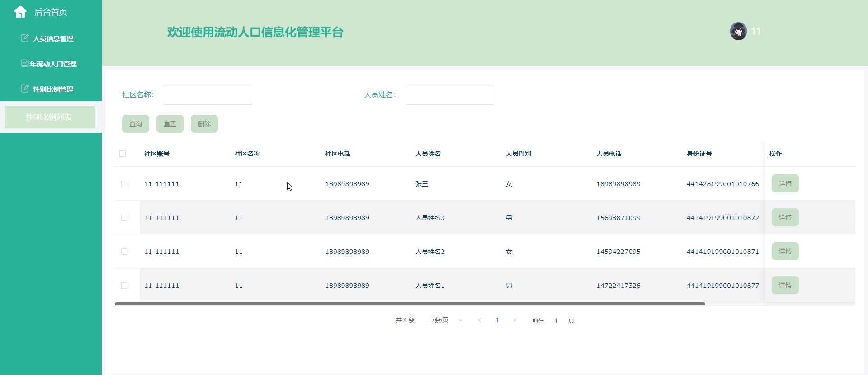The width and height of the screenshot is (868, 375).
Task: Select page number 1 in pagination
Action: [x=497, y=320]
